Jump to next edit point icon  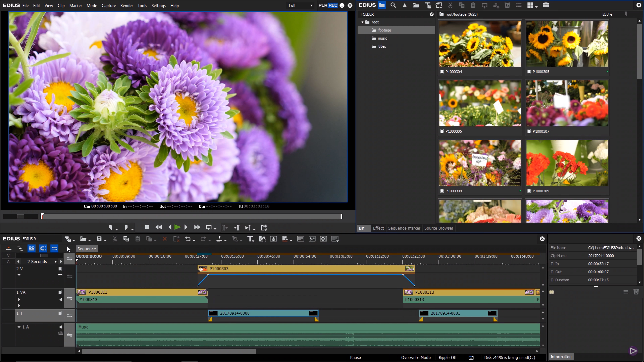click(236, 227)
